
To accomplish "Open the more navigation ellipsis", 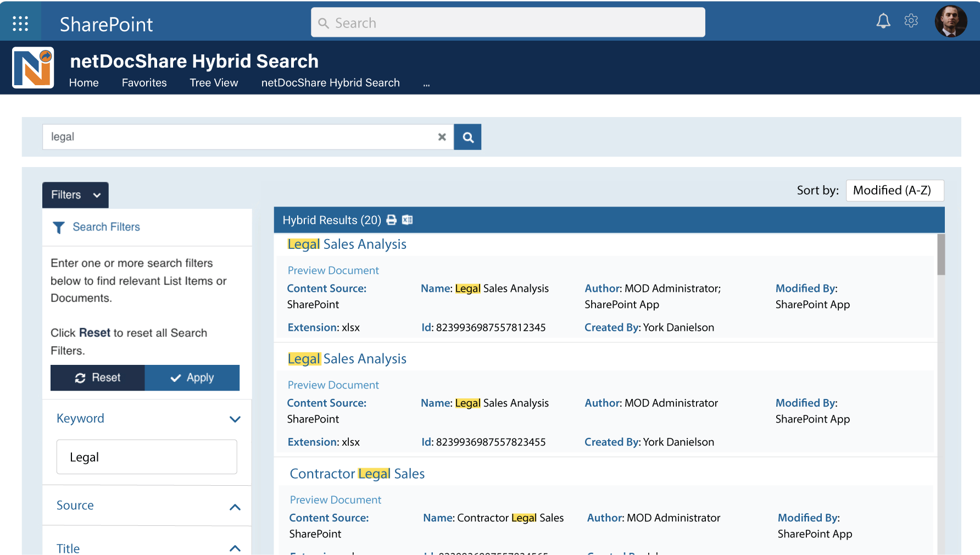I will click(x=426, y=84).
